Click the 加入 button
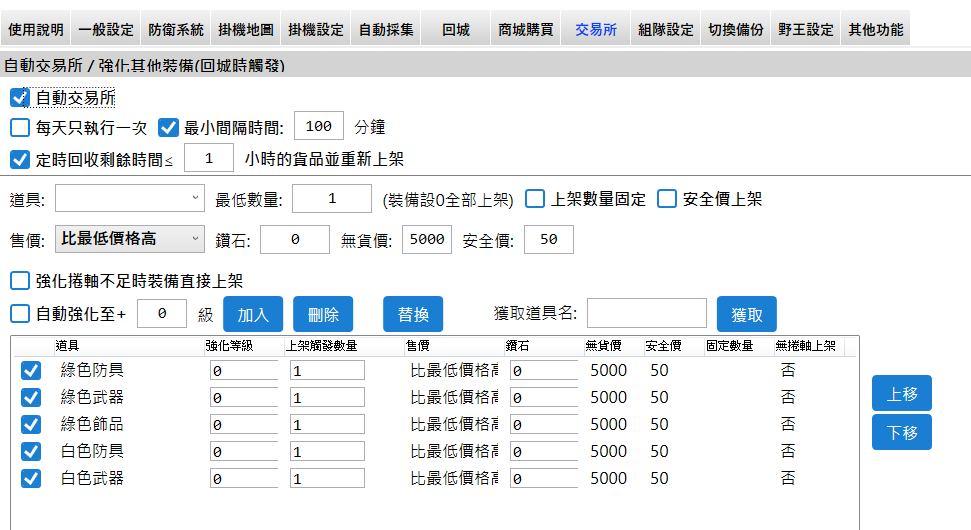The width and height of the screenshot is (971, 530). [x=253, y=314]
